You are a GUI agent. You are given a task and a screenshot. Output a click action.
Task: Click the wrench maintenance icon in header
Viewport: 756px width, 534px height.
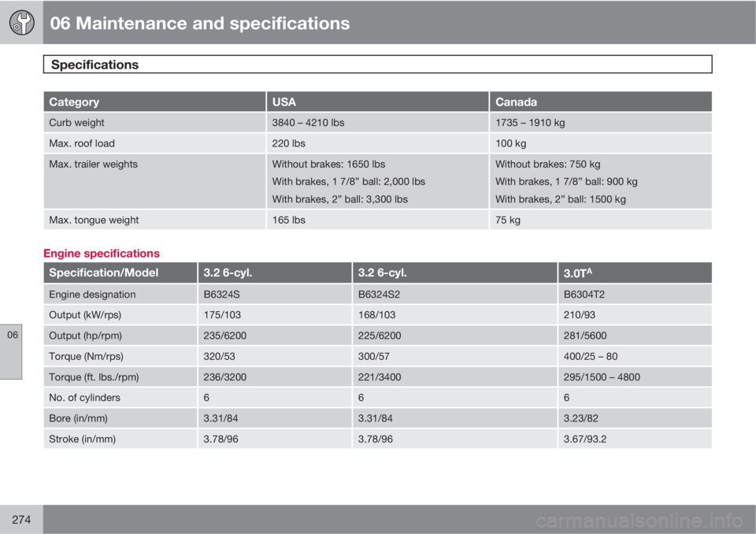(x=22, y=23)
